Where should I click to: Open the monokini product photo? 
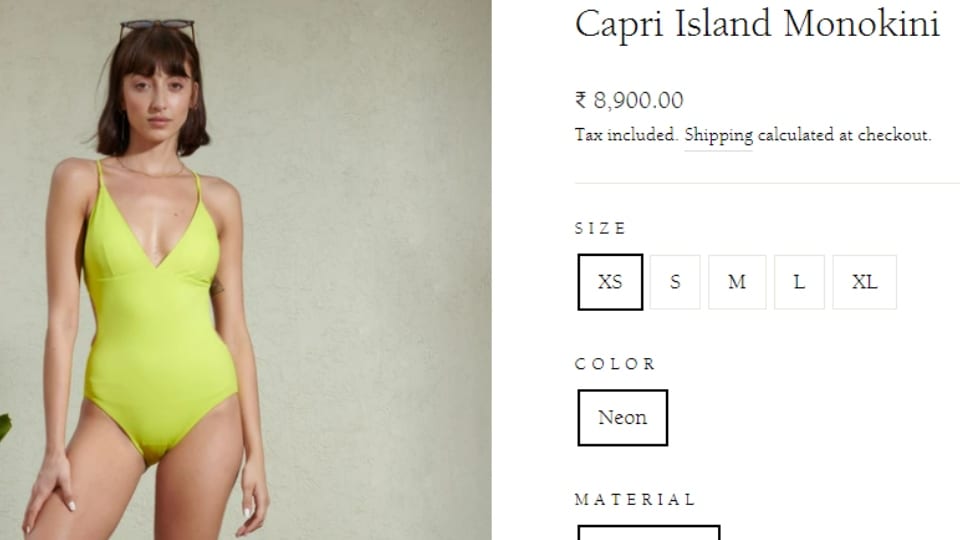coord(246,270)
